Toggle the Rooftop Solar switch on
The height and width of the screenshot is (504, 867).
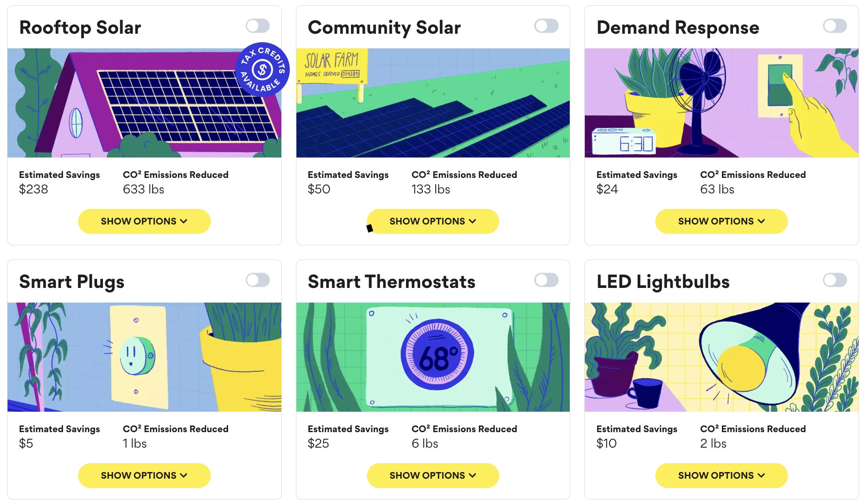click(258, 26)
